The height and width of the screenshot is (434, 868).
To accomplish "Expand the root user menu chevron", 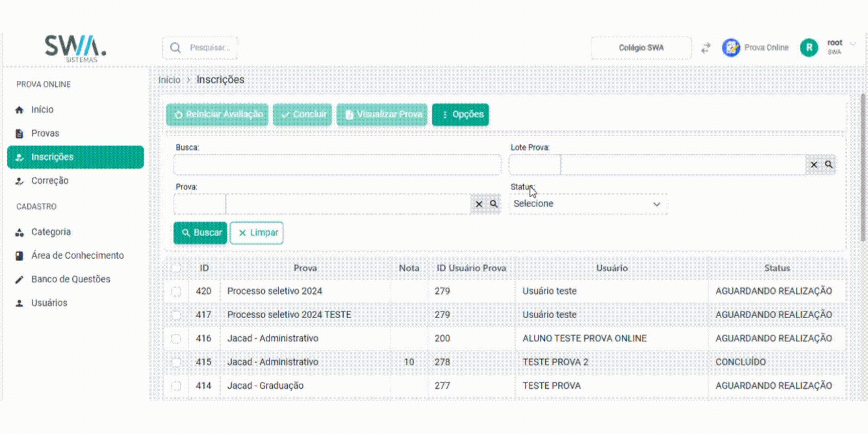I will pos(854,44).
